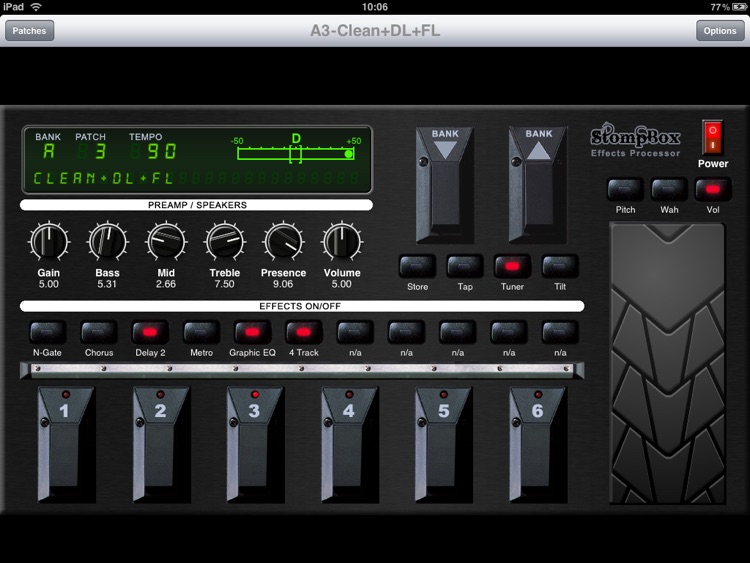Image resolution: width=750 pixels, height=563 pixels.
Task: Disable the Delay 2 effect
Action: point(151,332)
